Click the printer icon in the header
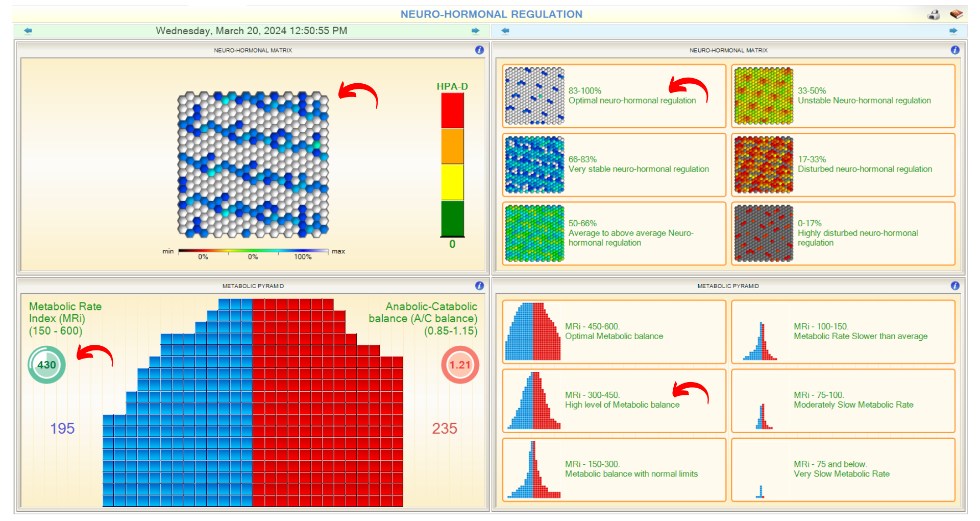 (x=934, y=14)
